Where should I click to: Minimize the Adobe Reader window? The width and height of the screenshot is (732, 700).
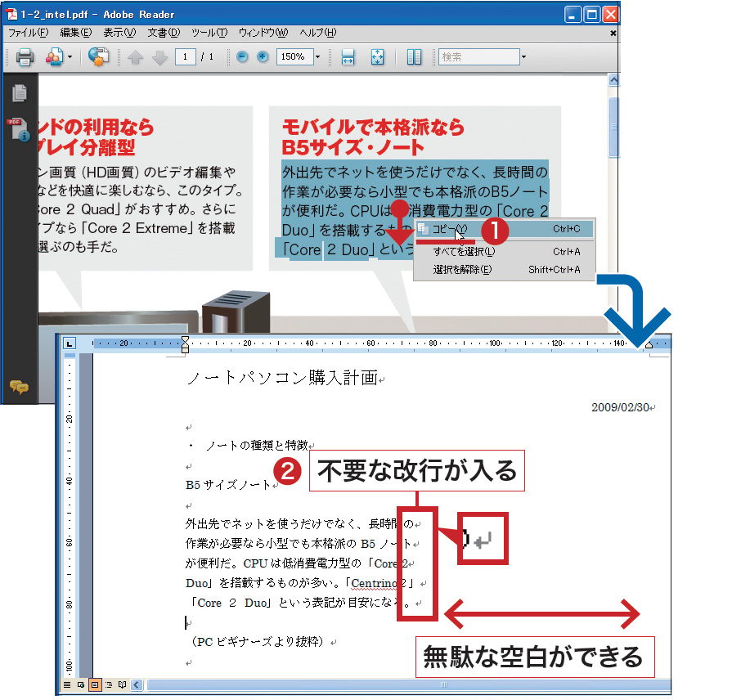tap(573, 15)
